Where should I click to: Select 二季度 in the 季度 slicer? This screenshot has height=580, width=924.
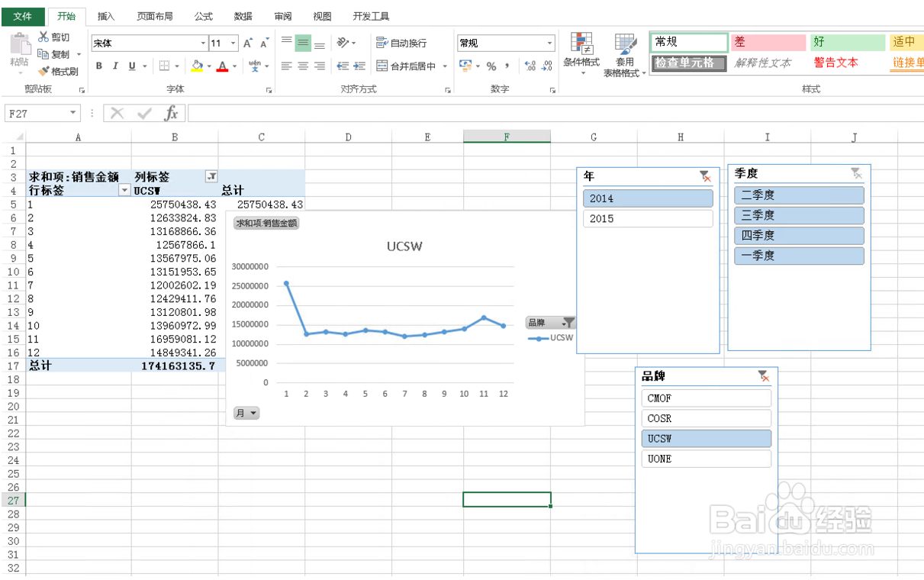(799, 195)
